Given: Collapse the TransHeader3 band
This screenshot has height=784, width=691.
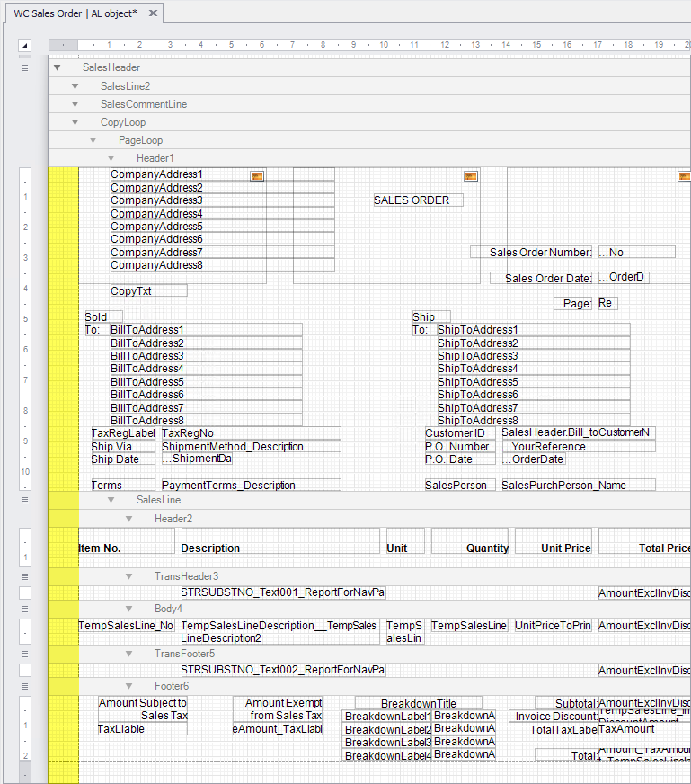Looking at the screenshot, I should tap(128, 576).
